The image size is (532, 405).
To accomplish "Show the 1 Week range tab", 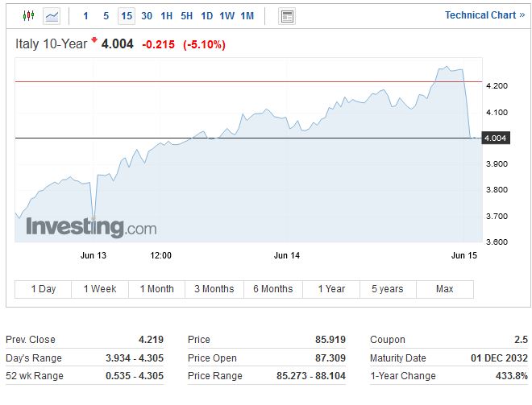I will coord(100,289).
